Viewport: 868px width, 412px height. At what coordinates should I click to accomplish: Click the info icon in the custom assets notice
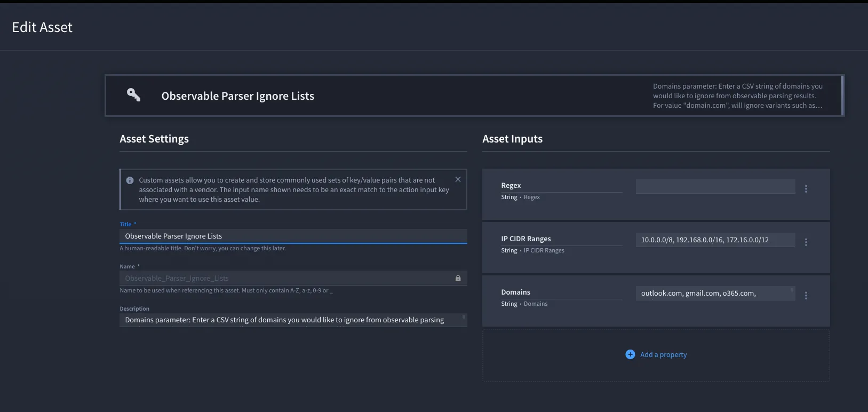130,180
